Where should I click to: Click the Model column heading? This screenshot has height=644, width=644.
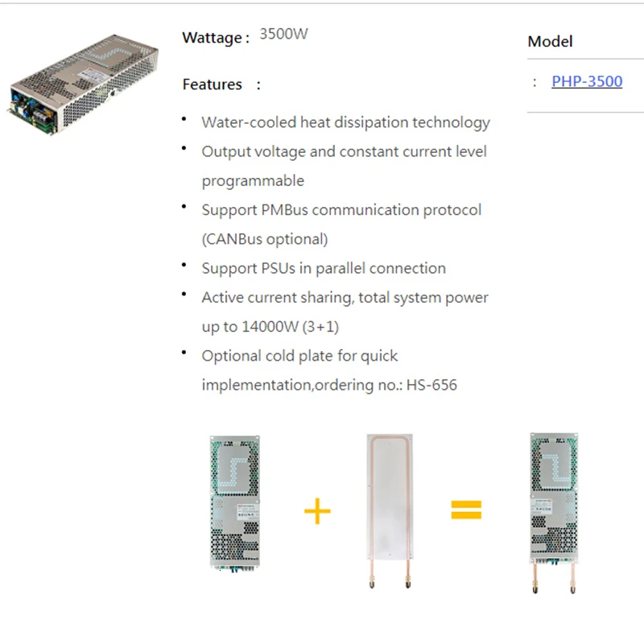click(550, 42)
